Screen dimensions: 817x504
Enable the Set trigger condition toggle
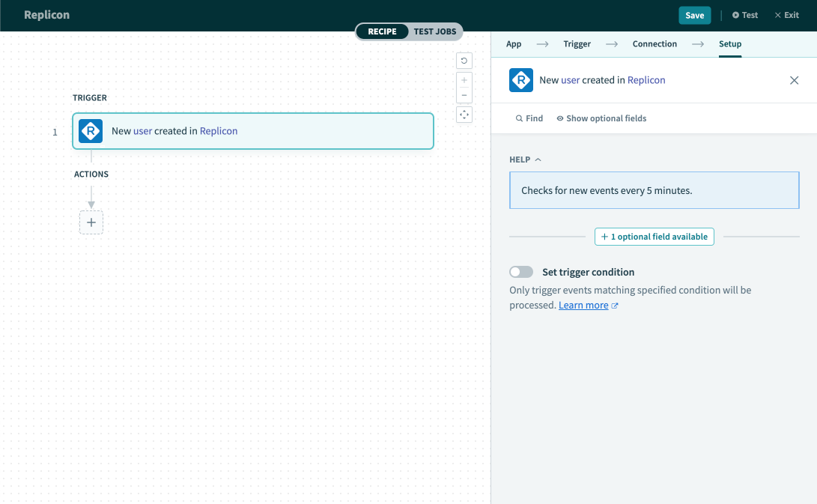click(521, 272)
